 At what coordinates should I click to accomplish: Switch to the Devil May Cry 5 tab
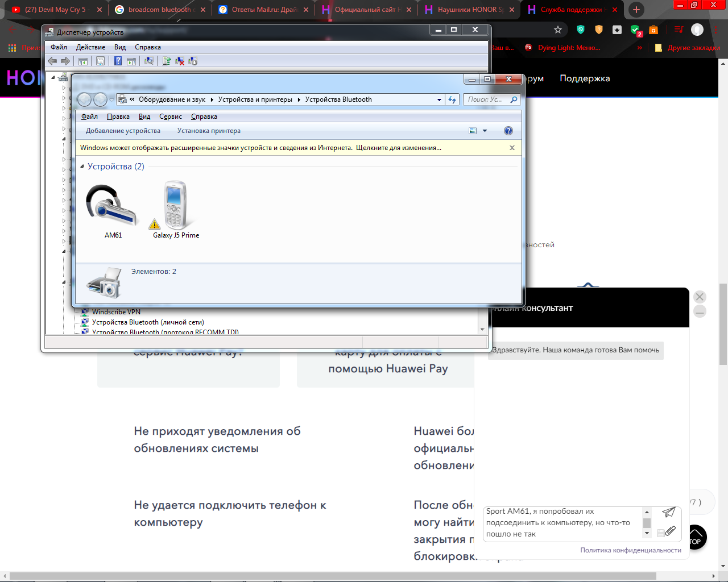pos(56,10)
